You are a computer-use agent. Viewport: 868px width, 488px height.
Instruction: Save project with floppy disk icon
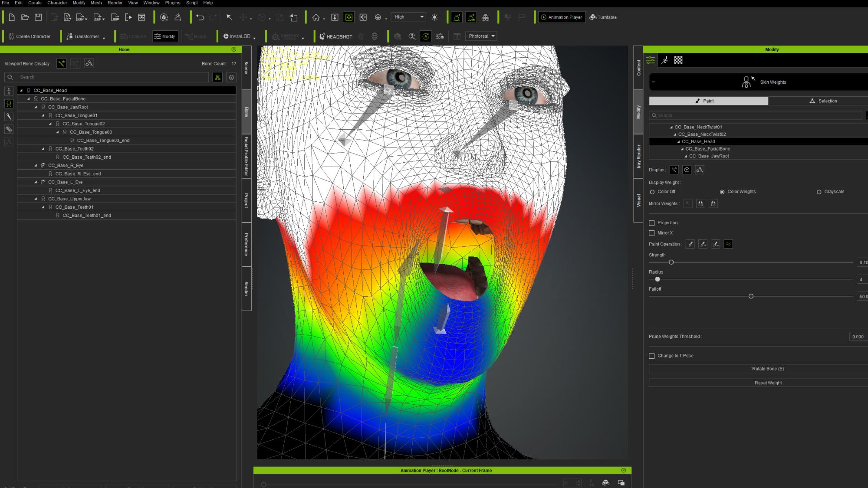38,17
